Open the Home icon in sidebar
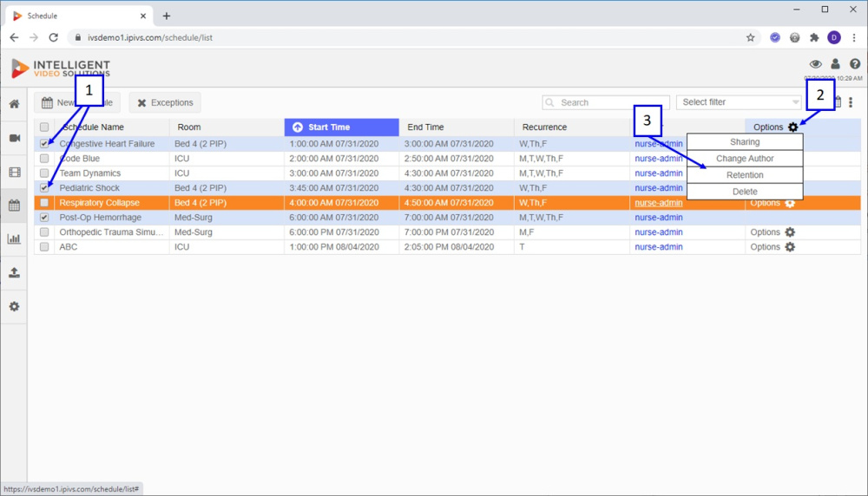Screen dimensions: 868x496 click(x=14, y=104)
